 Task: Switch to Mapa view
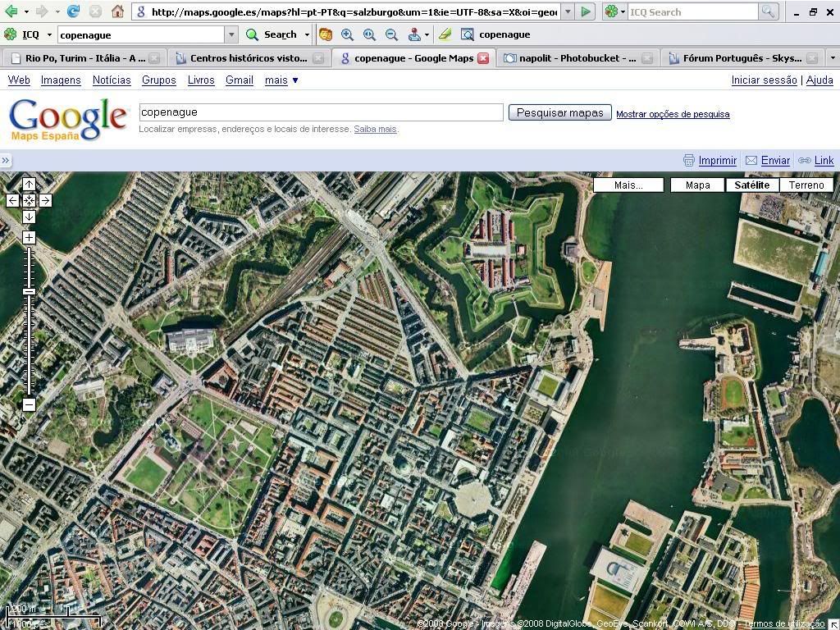697,185
